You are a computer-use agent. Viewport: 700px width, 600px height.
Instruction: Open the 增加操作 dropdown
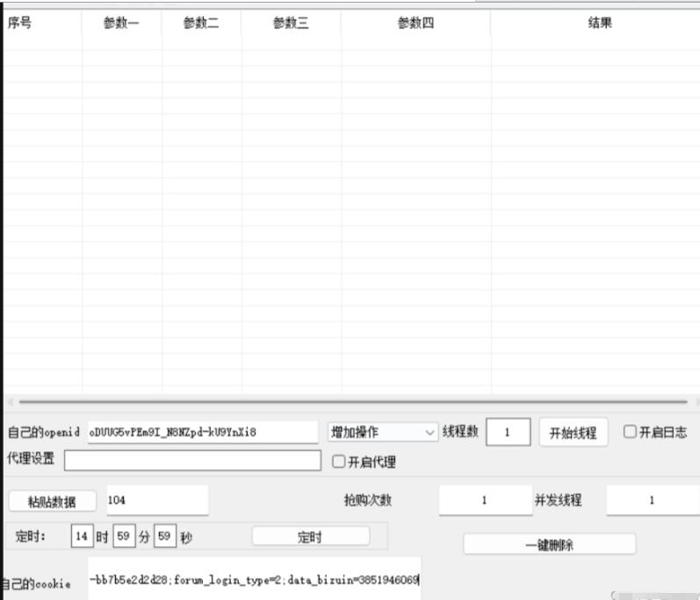coord(383,432)
